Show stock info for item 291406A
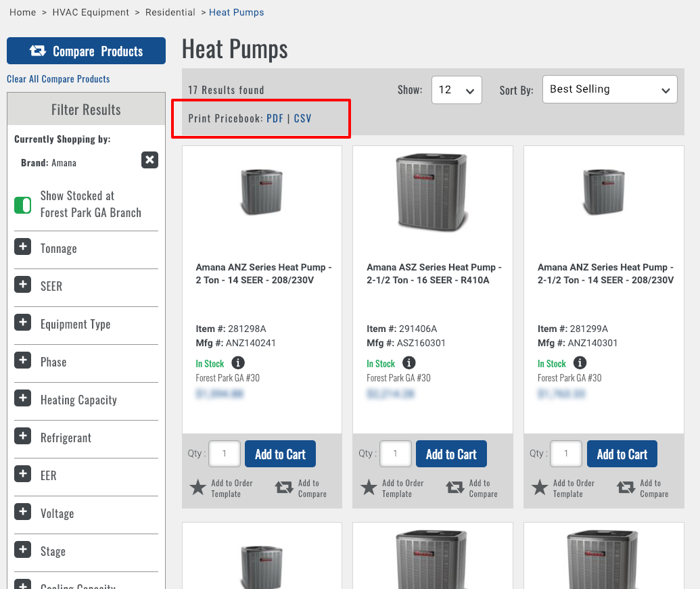Image resolution: width=700 pixels, height=589 pixels. pyautogui.click(x=409, y=362)
